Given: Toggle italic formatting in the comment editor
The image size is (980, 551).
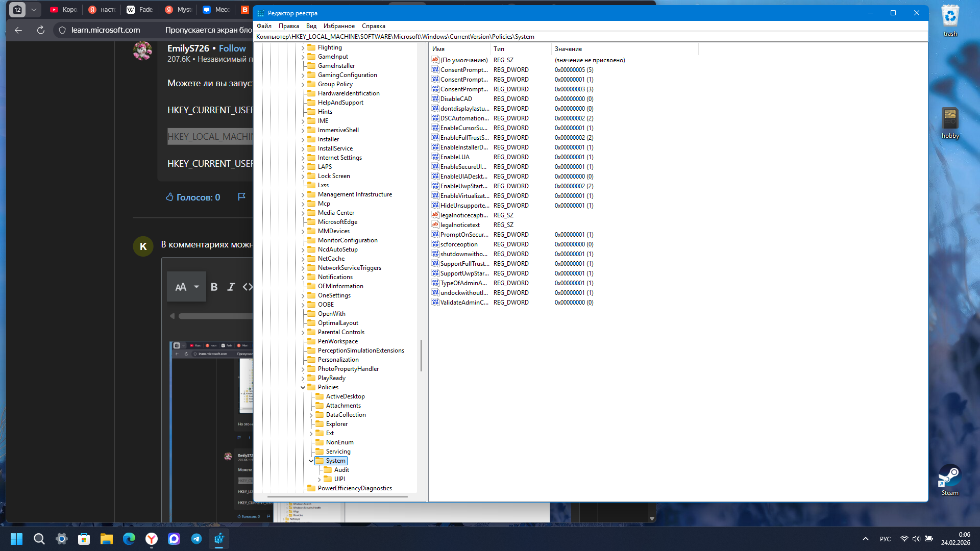Looking at the screenshot, I should tap(231, 287).
